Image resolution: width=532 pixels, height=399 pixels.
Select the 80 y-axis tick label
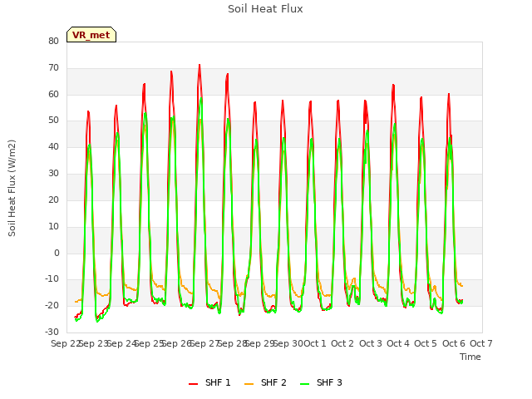pos(53,41)
